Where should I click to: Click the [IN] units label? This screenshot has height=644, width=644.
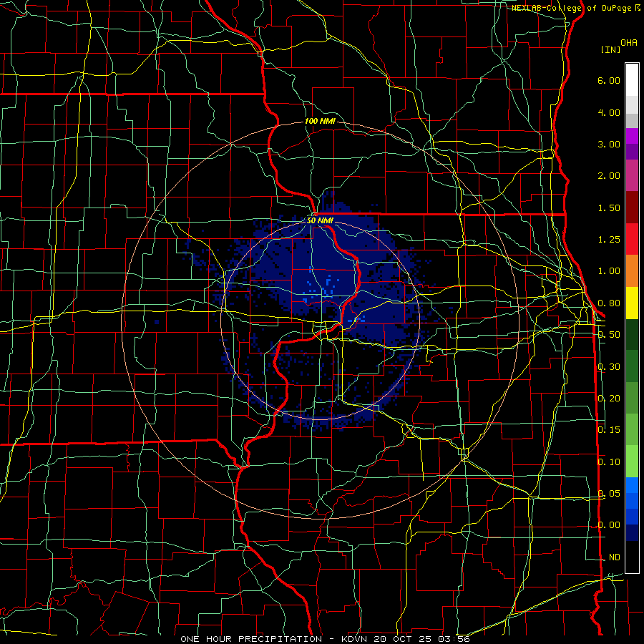[x=610, y=49]
